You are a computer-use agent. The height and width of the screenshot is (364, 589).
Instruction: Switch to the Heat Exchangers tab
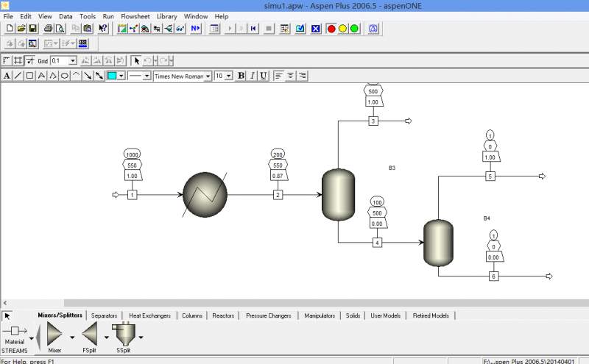click(x=149, y=315)
